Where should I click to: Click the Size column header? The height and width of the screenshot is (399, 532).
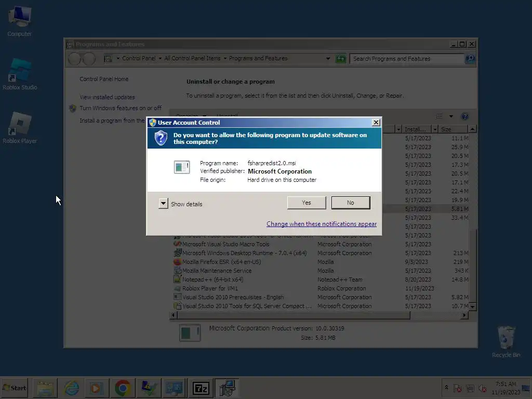[x=453, y=129]
